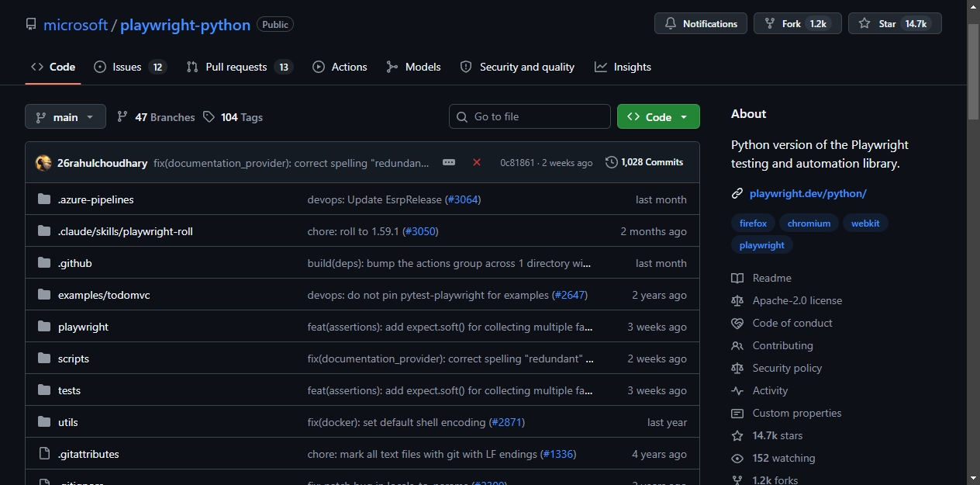Open pull request #2871 link
This screenshot has height=485, width=980.
(x=507, y=422)
